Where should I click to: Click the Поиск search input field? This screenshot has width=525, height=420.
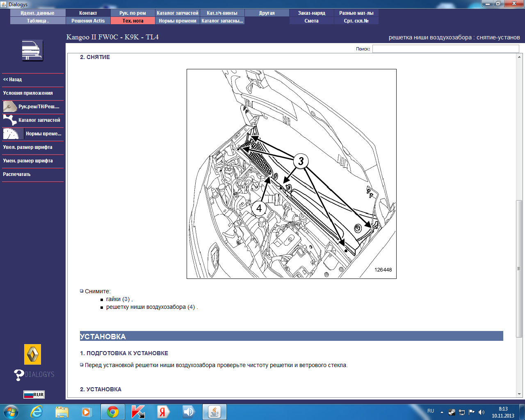(x=446, y=49)
